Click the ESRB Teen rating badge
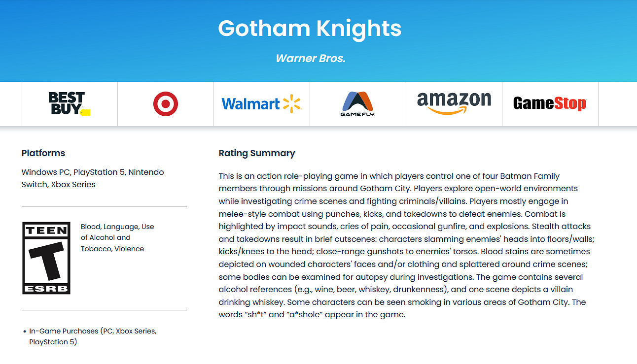The width and height of the screenshot is (637, 364). (46, 258)
